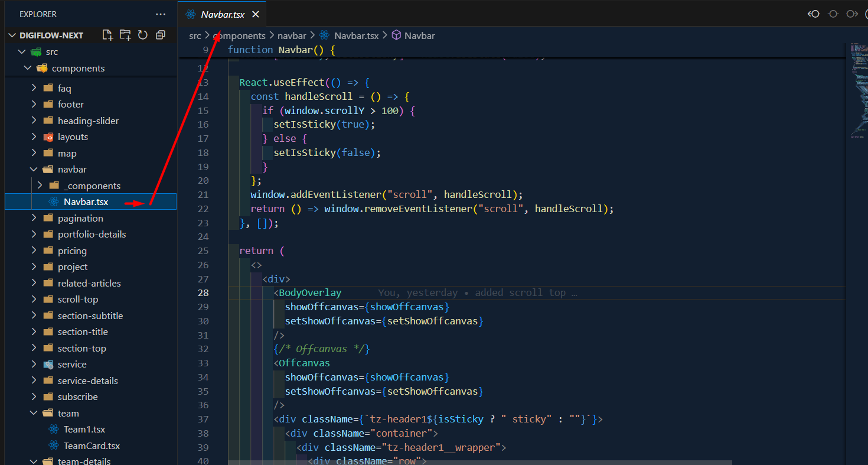Image resolution: width=868 pixels, height=465 pixels.
Task: Click setIsSticky(true) on line 16
Action: 324,124
